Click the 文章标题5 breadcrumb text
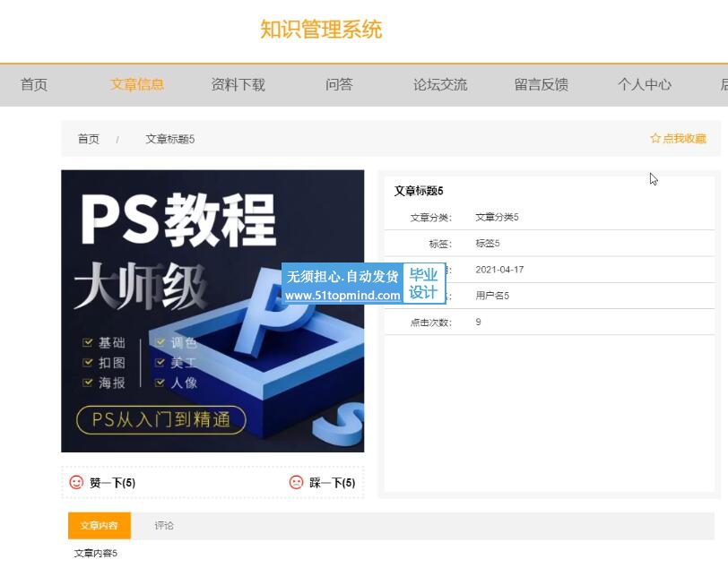Viewport: 728px width, 568px height. tap(170, 139)
